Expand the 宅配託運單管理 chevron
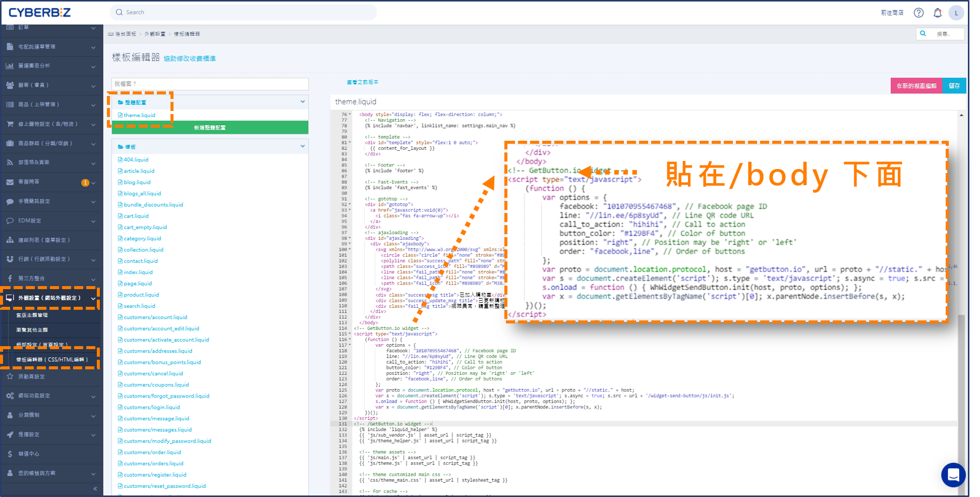 coord(93,47)
